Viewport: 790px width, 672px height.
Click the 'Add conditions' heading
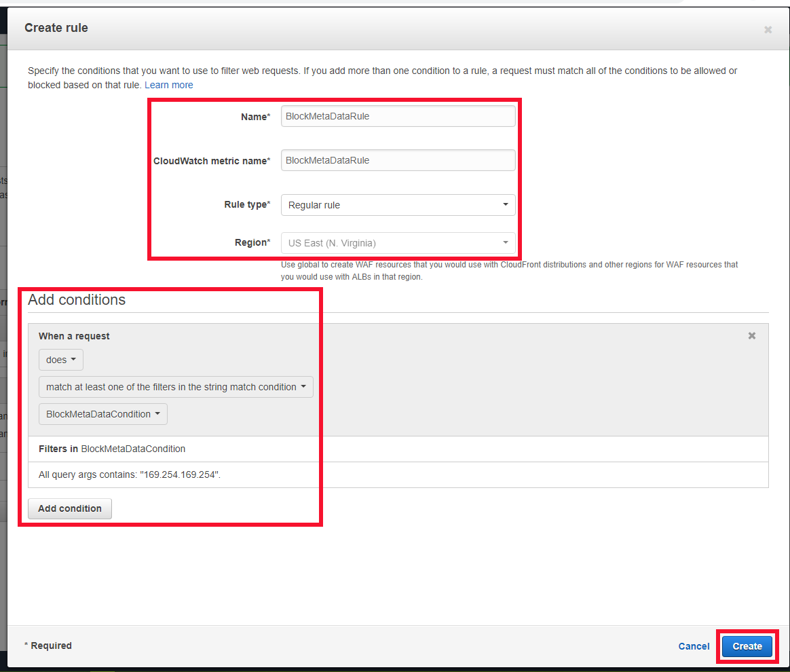[77, 300]
